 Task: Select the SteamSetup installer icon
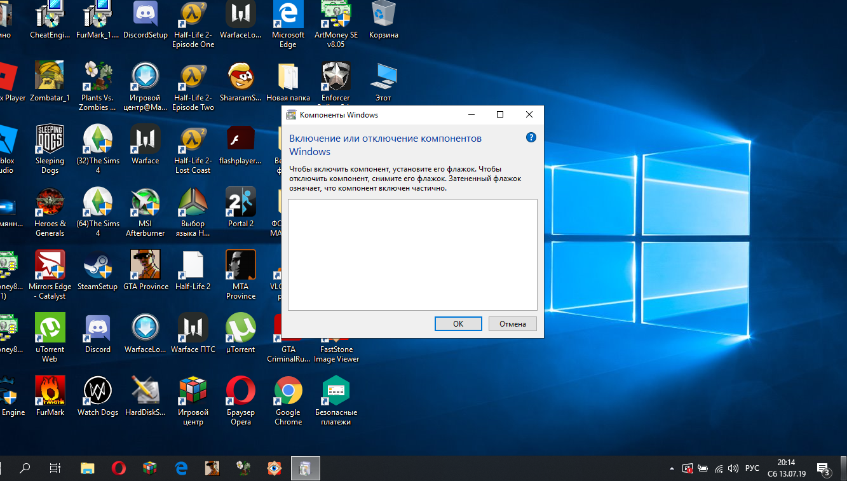click(x=98, y=271)
